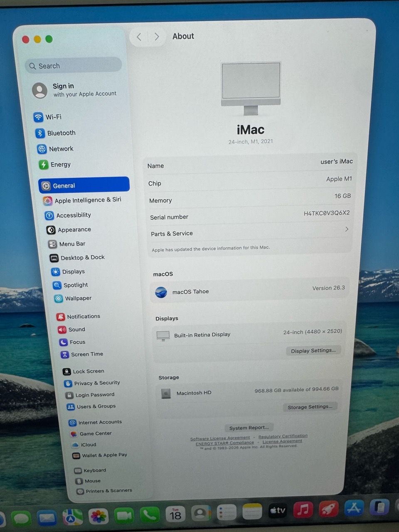Open Photos from the Dock
This screenshot has width=399, height=532.
click(99, 517)
